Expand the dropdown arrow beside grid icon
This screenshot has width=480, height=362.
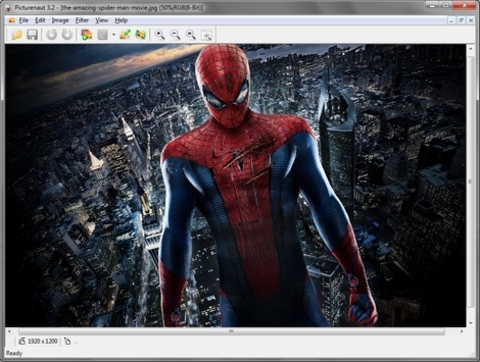[x=114, y=35]
